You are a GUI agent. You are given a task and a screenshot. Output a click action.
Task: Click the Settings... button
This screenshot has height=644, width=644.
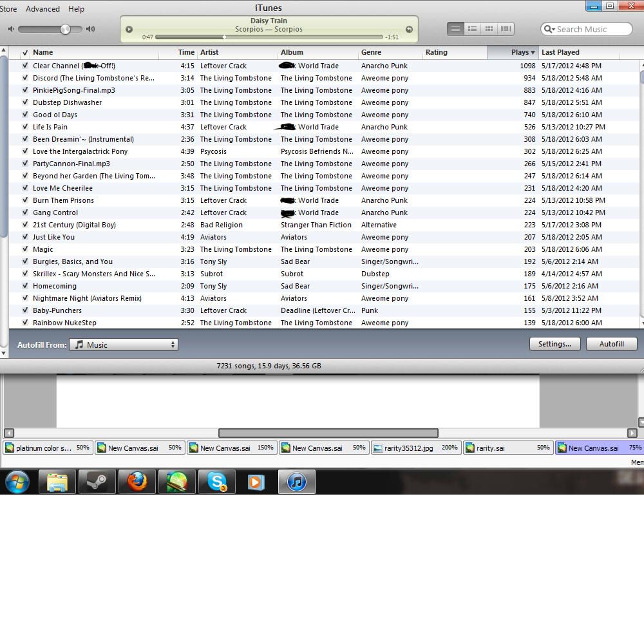[x=554, y=344]
